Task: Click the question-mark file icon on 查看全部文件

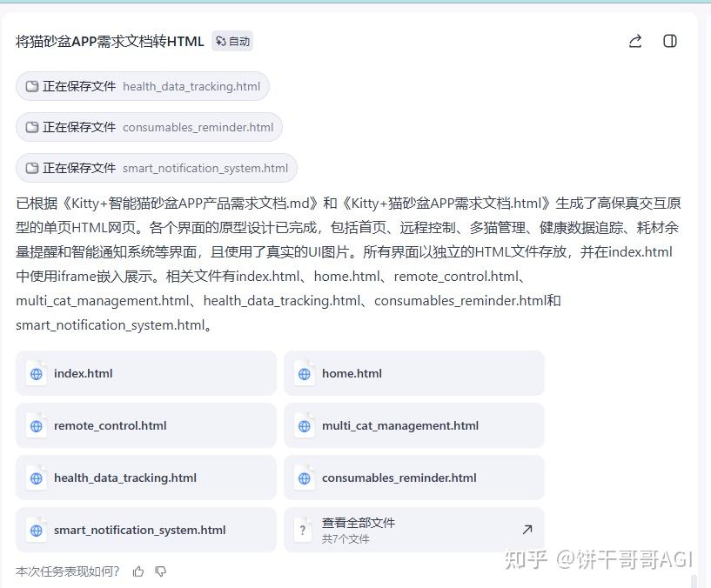Action: [x=302, y=529]
